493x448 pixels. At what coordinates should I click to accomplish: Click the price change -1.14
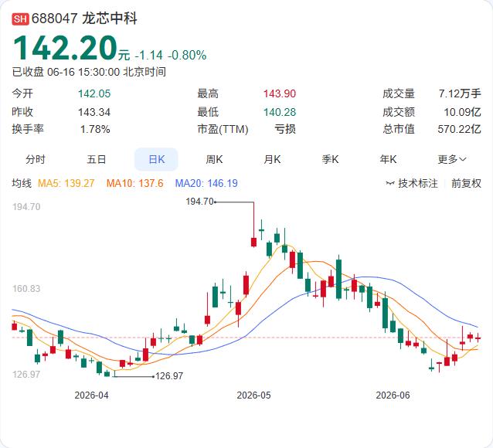149,55
